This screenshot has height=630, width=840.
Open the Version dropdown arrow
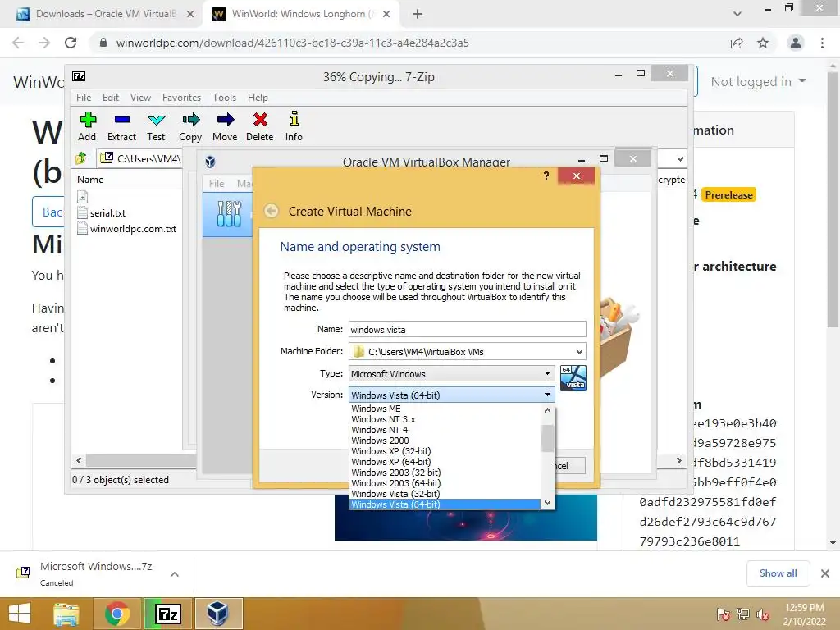click(x=547, y=395)
